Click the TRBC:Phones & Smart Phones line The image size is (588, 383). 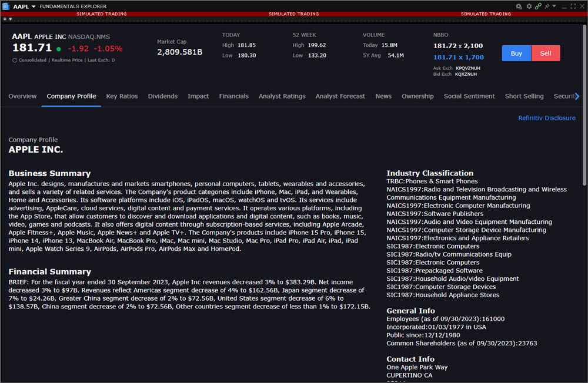click(432, 182)
